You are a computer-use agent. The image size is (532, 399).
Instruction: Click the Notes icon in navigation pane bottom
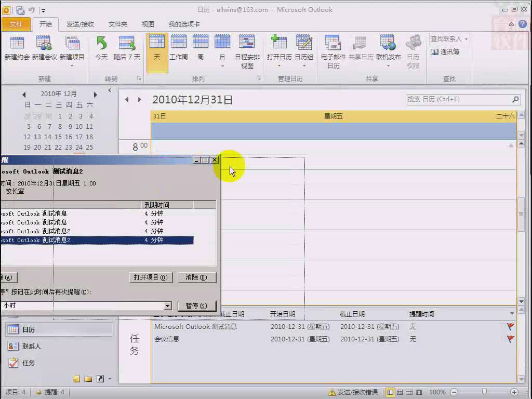[x=76, y=379]
